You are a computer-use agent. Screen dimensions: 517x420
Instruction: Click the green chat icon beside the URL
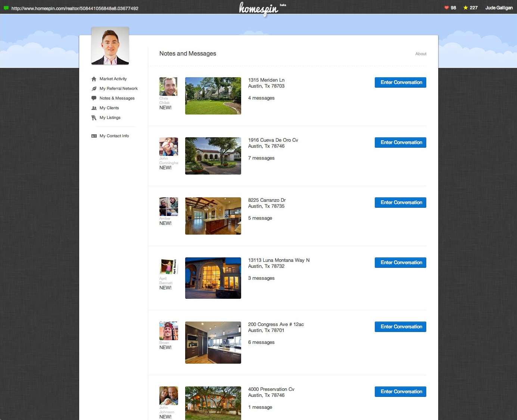pyautogui.click(x=6, y=8)
